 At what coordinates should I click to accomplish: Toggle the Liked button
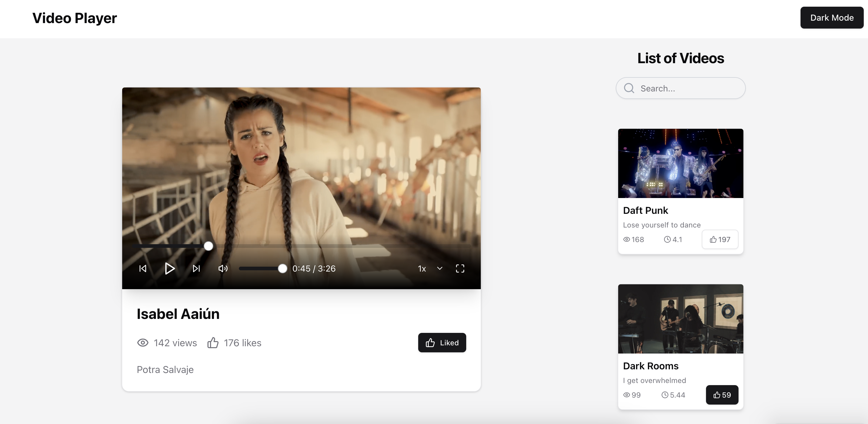pos(442,343)
